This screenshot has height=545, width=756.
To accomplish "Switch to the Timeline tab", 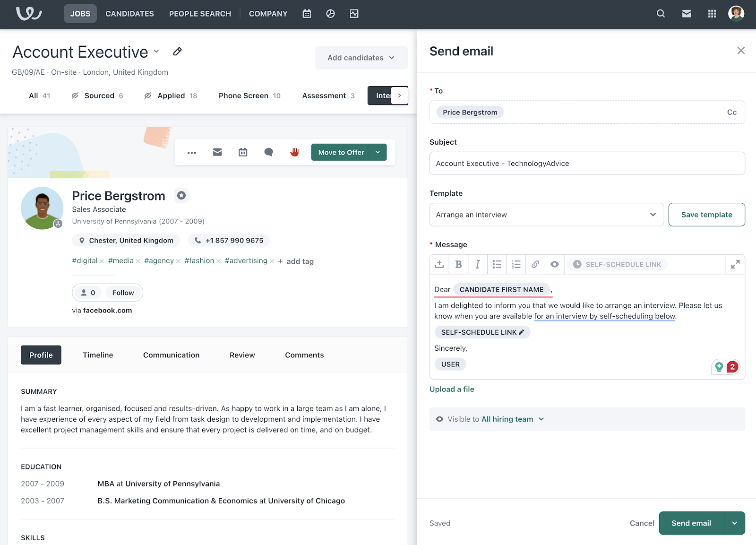I will (98, 355).
